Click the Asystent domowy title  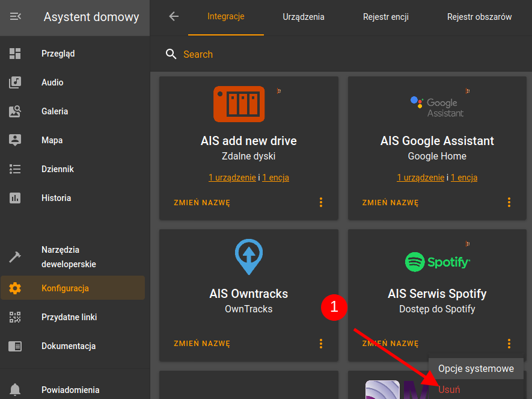pyautogui.click(x=91, y=17)
